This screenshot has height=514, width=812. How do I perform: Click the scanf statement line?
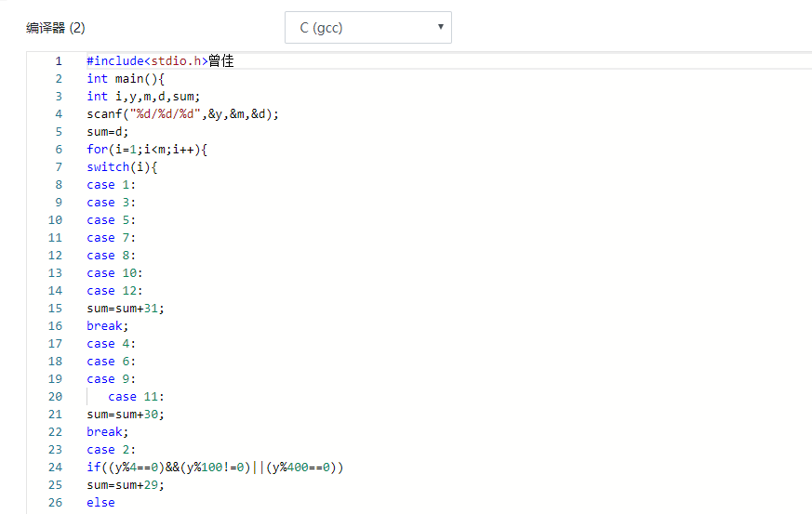tap(182, 114)
